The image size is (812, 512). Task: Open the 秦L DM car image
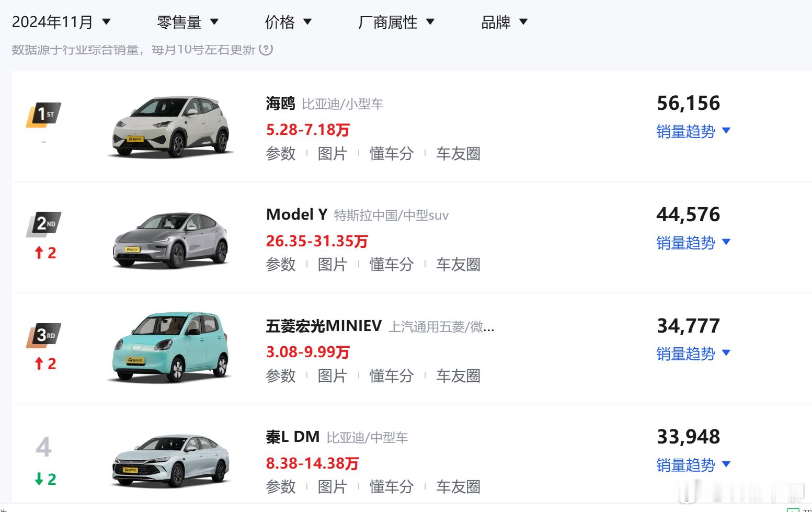tap(171, 461)
